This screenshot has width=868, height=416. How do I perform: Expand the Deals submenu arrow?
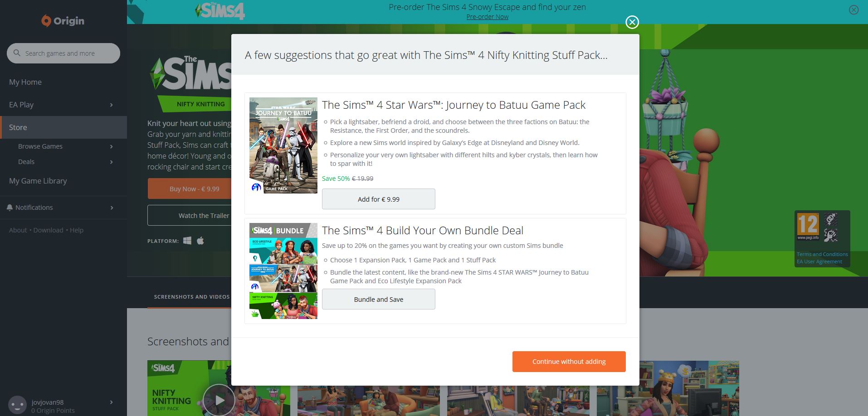[112, 162]
